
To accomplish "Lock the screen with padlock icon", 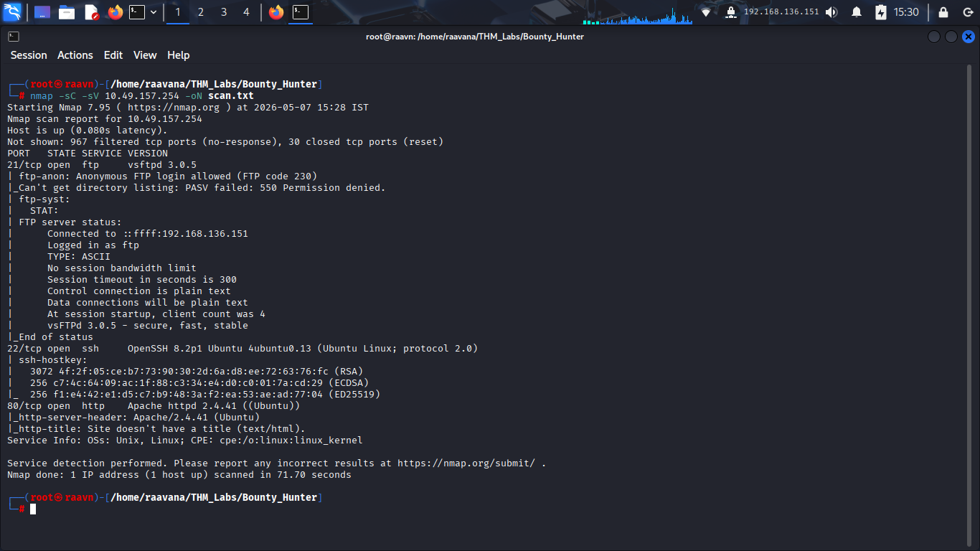I will click(x=943, y=12).
